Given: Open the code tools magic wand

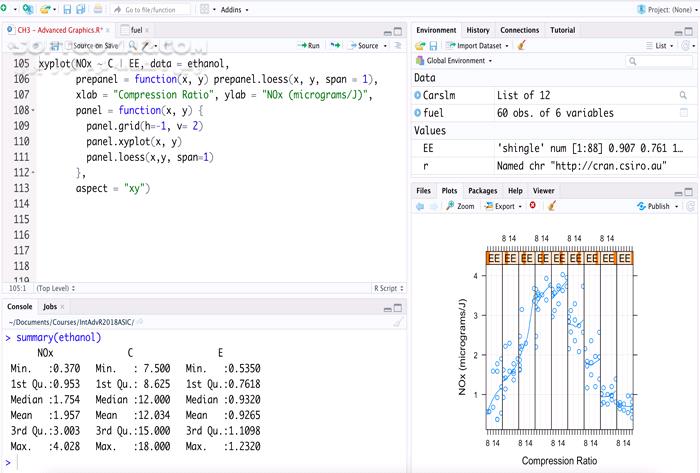Looking at the screenshot, I should pyautogui.click(x=147, y=46).
